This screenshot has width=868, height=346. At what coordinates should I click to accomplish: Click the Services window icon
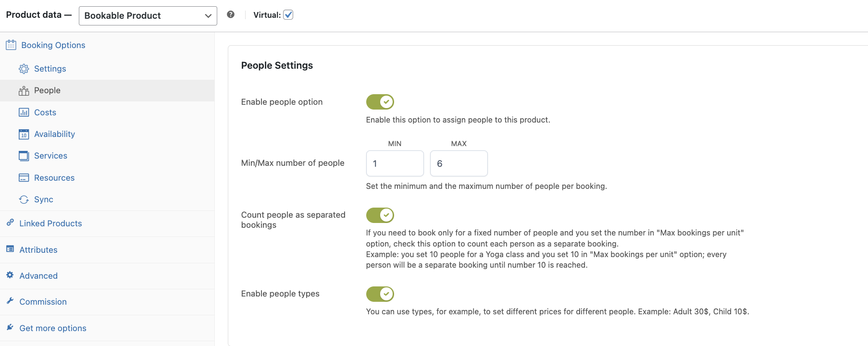[24, 156]
